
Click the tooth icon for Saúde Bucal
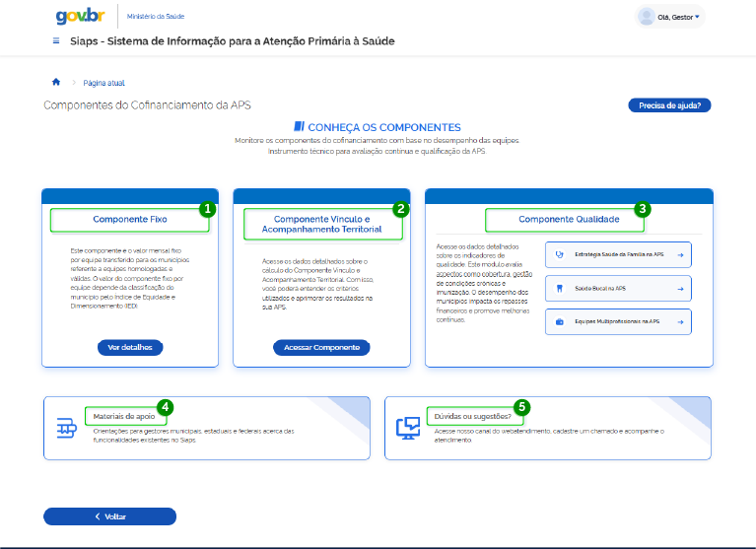tap(561, 288)
